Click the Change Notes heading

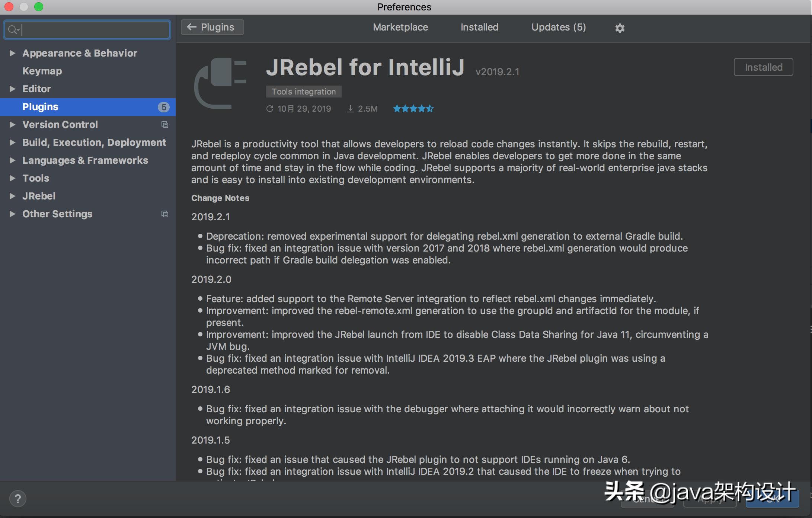(x=220, y=198)
